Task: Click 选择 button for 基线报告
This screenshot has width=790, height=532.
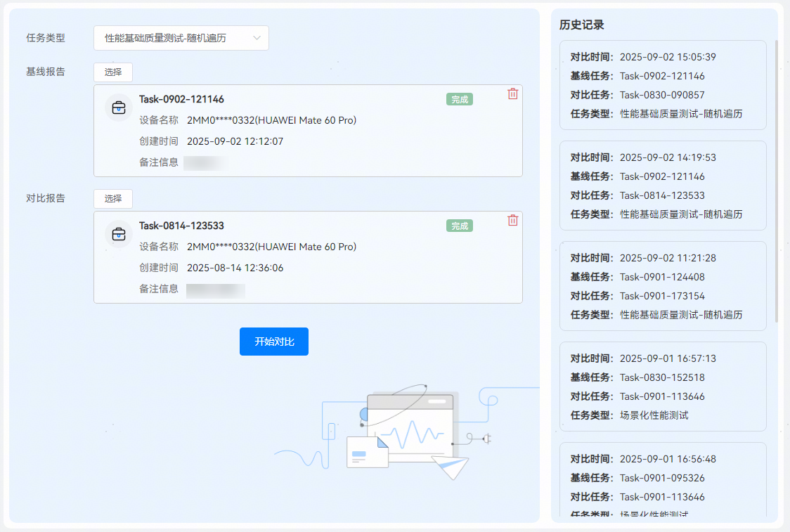Action: click(x=113, y=72)
